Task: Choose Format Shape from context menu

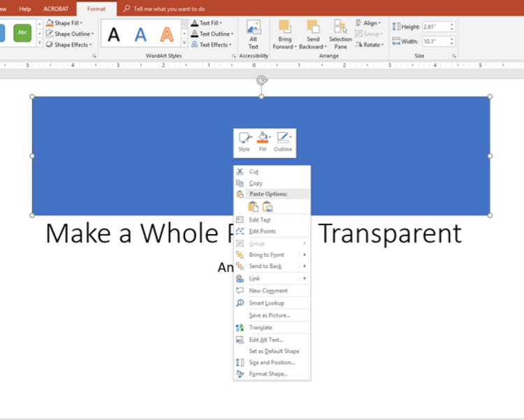Action: pyautogui.click(x=272, y=374)
